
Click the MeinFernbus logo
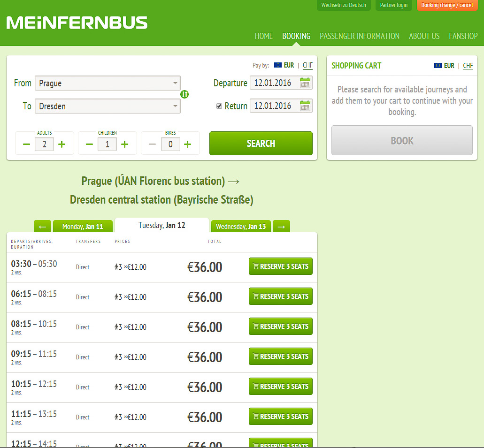(x=77, y=23)
